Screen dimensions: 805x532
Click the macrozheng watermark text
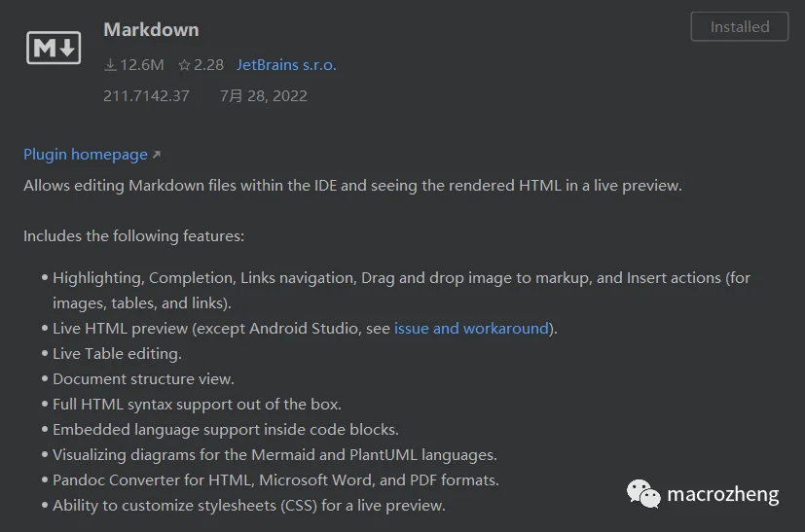pos(723,494)
